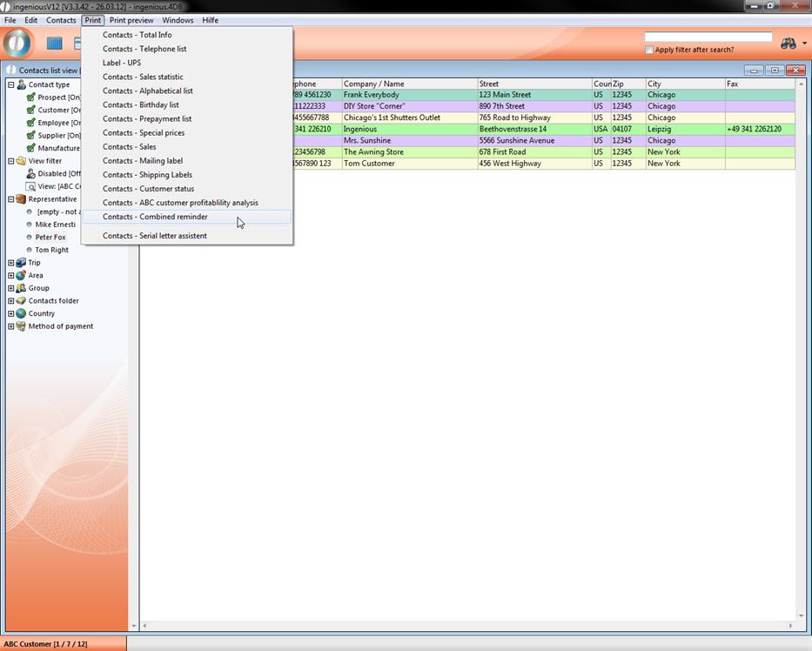This screenshot has width=812, height=651.
Task: Click the Group category people icon
Action: (x=21, y=288)
